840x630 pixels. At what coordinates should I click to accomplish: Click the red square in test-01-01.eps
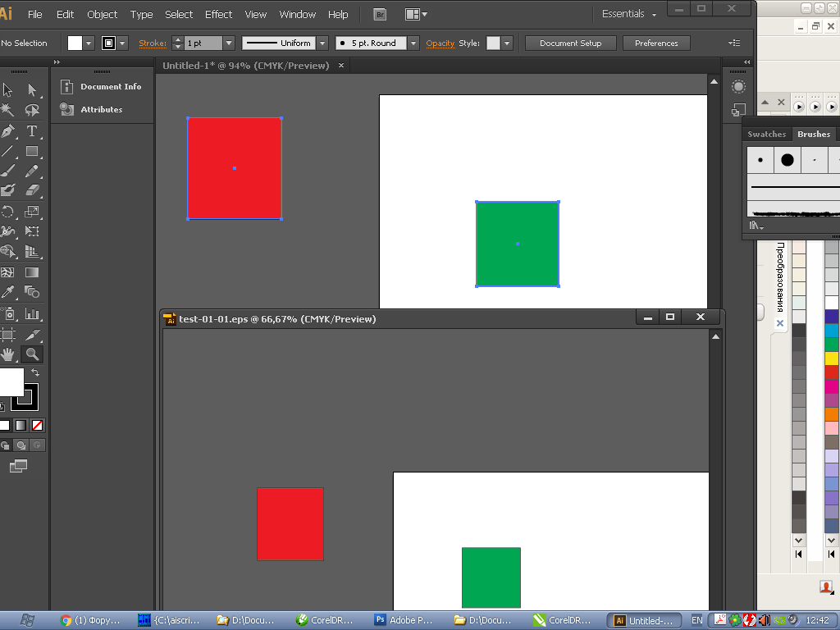(x=290, y=523)
